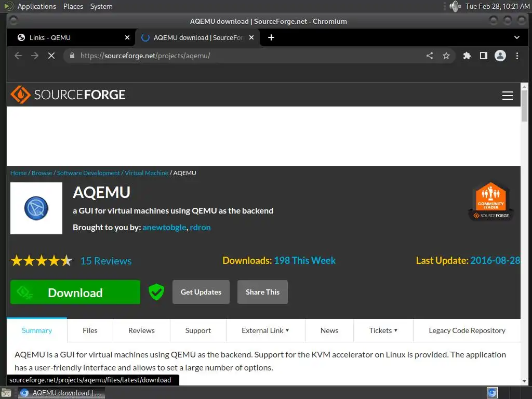Open the profile avatar icon
Viewport: 532px width, 399px height.
tap(500, 56)
